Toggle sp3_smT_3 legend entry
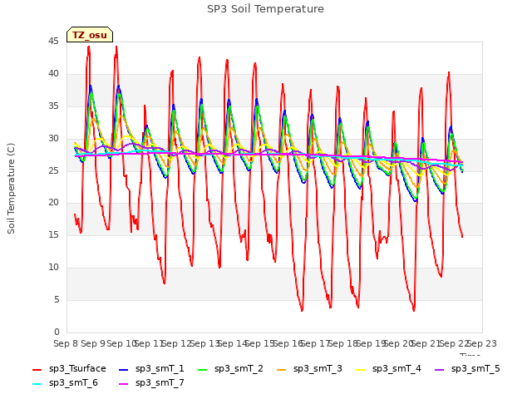 tap(309, 368)
